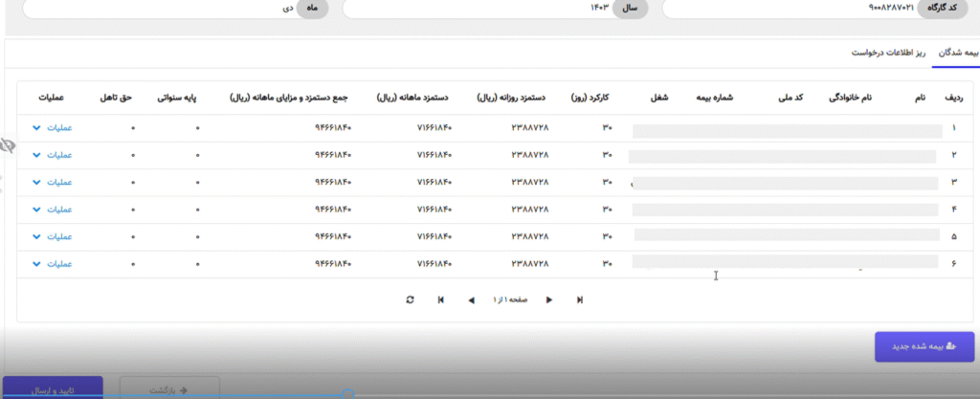980x399 pixels.
Task: Select row number ۴ in the ردیف column
Action: (954, 210)
